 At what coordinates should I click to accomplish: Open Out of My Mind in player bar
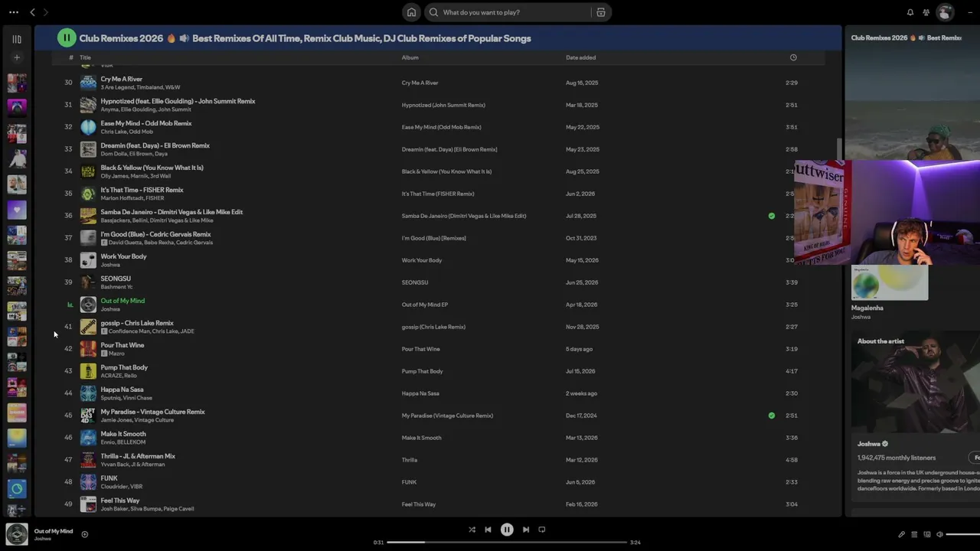pos(54,531)
